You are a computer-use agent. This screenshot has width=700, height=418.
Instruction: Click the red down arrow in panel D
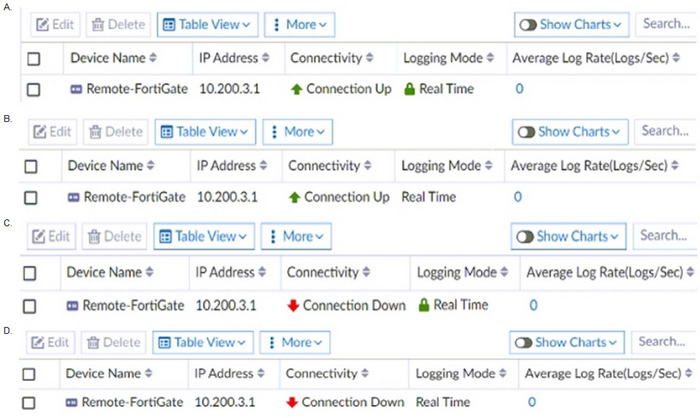292,402
